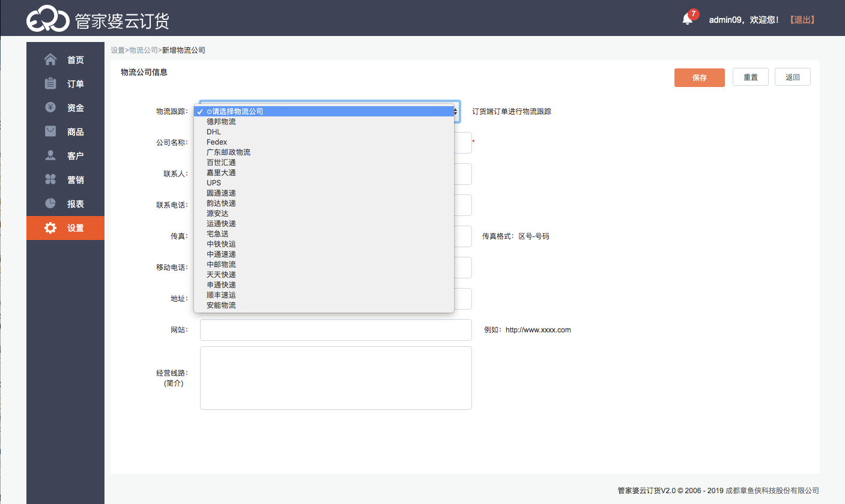Click 设置 in the breadcrumb
Viewport: 845px width, 504px height.
[x=118, y=50]
